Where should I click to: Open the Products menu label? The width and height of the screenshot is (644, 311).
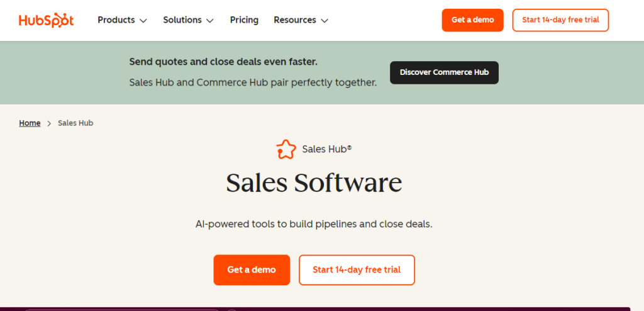[x=116, y=20]
